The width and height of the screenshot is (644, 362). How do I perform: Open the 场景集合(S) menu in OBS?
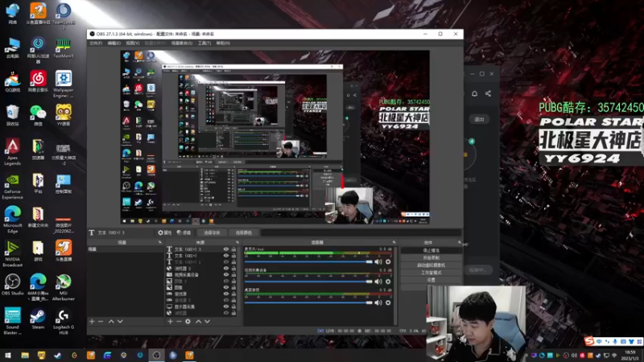[182, 43]
